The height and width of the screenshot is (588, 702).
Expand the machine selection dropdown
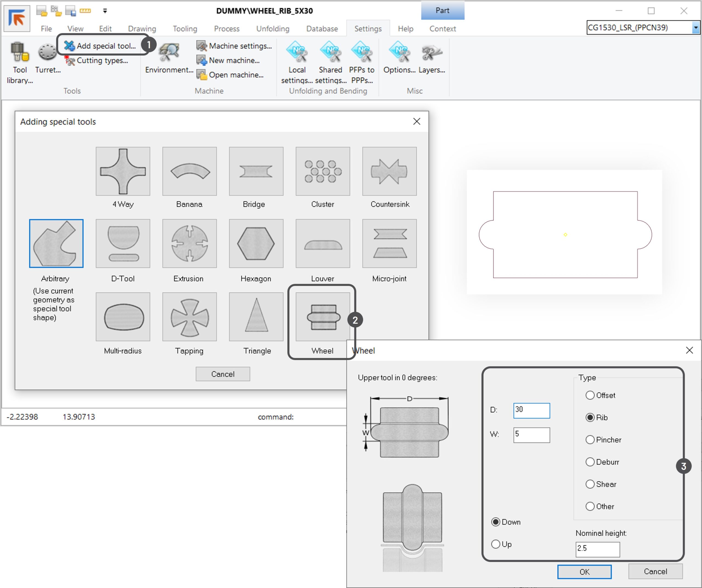click(x=696, y=28)
